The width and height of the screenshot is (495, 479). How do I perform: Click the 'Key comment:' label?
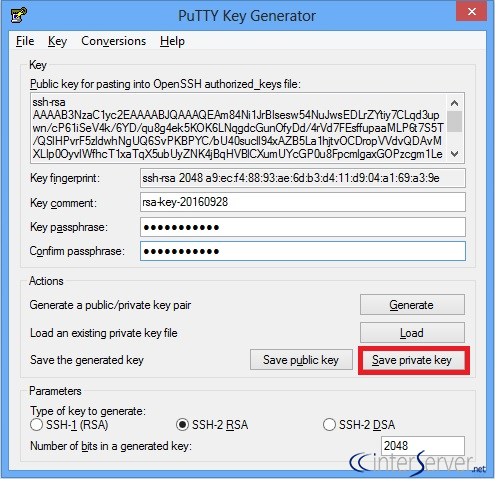(63, 203)
